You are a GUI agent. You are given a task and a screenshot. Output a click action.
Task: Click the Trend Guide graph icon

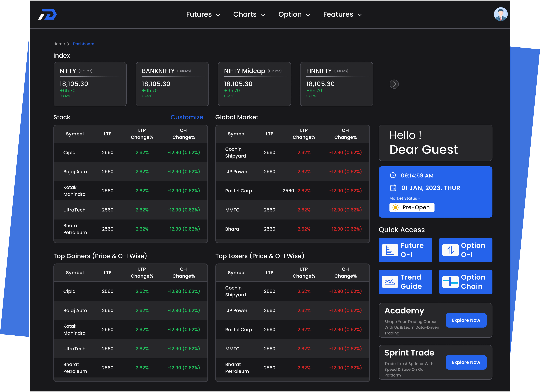pos(390,282)
